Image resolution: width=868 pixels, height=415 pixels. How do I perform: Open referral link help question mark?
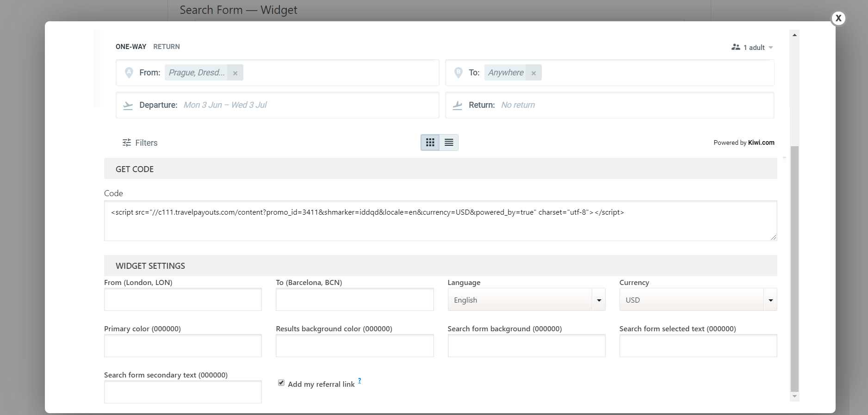click(360, 381)
